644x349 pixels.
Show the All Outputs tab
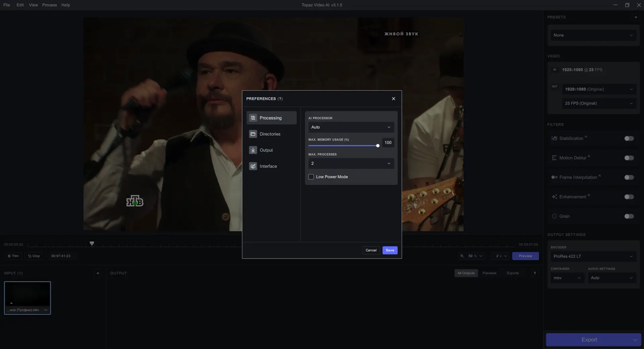coord(466,273)
